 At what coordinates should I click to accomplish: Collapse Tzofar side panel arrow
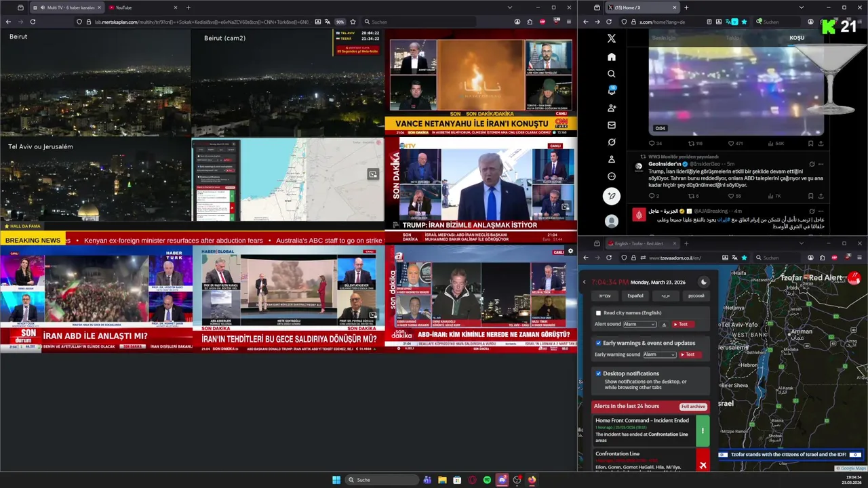pos(585,282)
